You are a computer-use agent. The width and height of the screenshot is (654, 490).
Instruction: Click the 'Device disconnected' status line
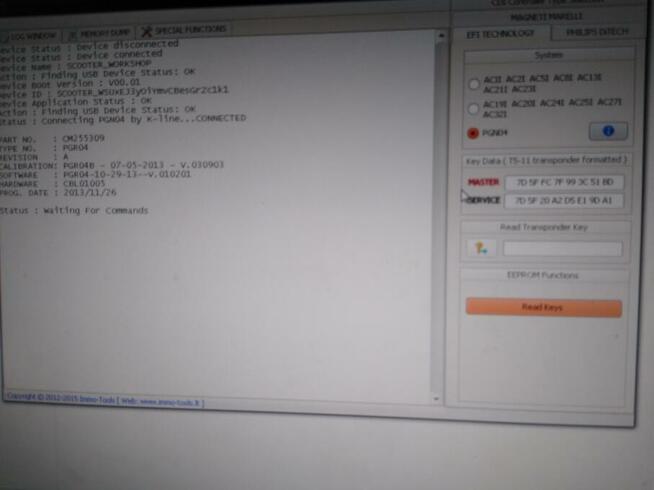(x=89, y=46)
